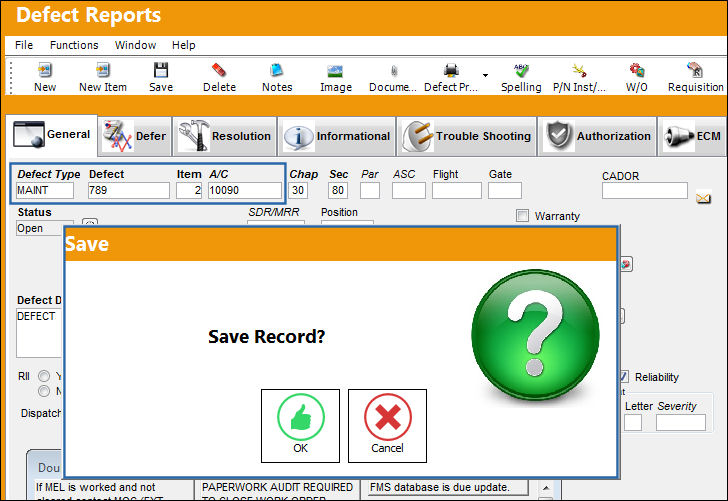
Task: Click the Defect Print printer icon
Action: [451, 71]
